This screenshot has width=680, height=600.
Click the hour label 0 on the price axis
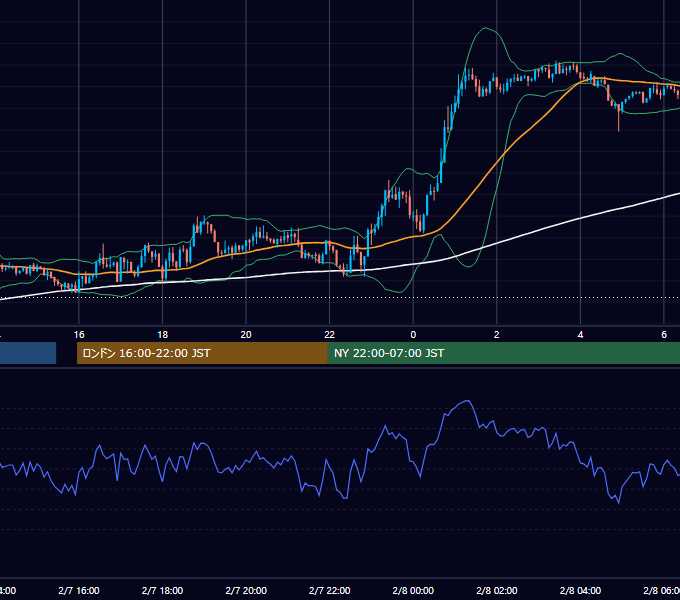[x=413, y=335]
